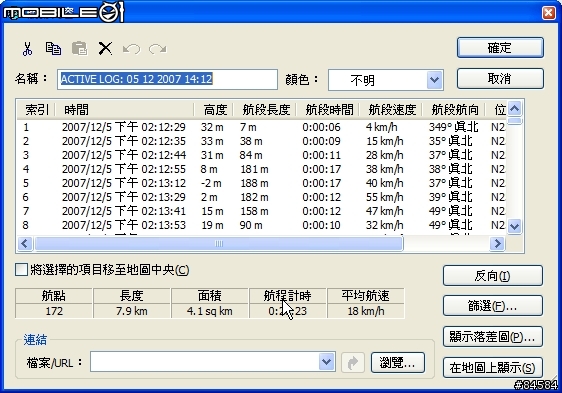Screen dimensions: 562x393
Task: Select row with time 02:12:44
Action: click(x=262, y=155)
